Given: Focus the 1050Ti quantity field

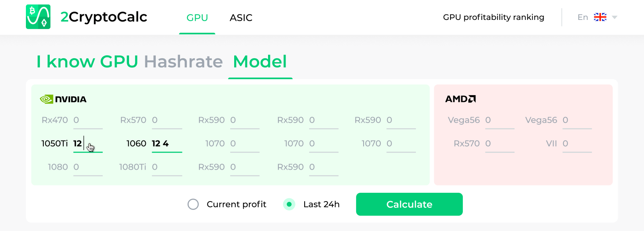Looking at the screenshot, I should 88,143.
